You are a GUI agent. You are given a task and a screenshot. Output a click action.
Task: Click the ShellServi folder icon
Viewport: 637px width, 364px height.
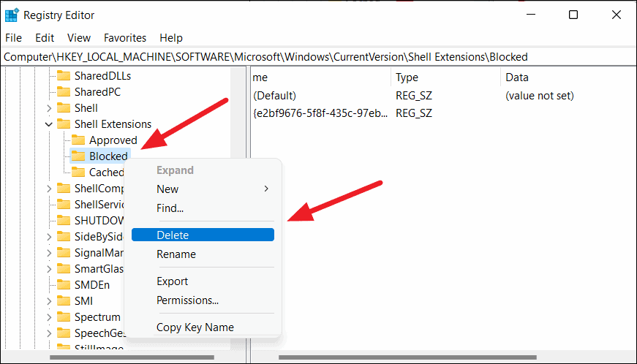(x=64, y=204)
